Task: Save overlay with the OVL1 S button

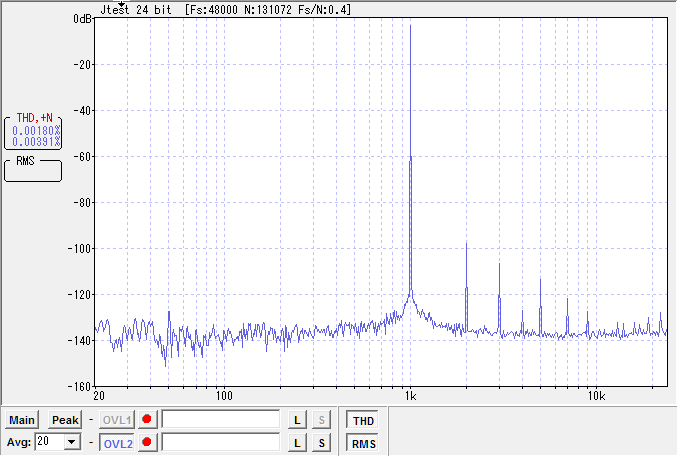Action: (x=321, y=420)
